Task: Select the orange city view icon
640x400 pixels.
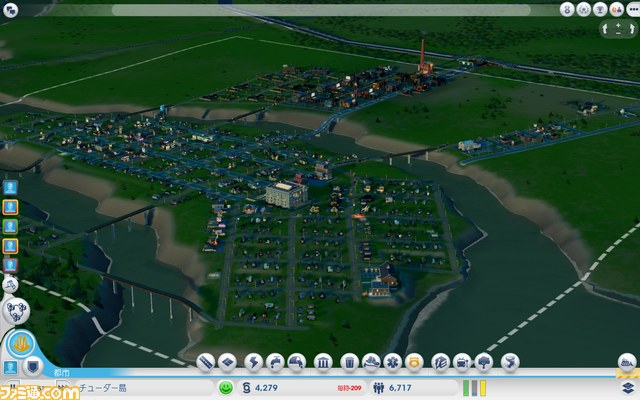Action: click(20, 344)
